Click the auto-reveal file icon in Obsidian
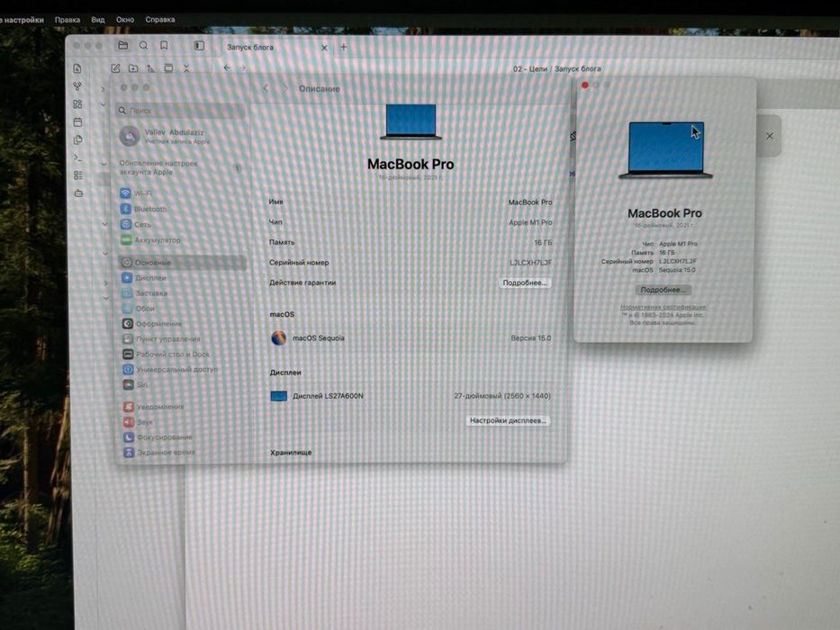Viewport: 840px width, 630px height. point(168,68)
